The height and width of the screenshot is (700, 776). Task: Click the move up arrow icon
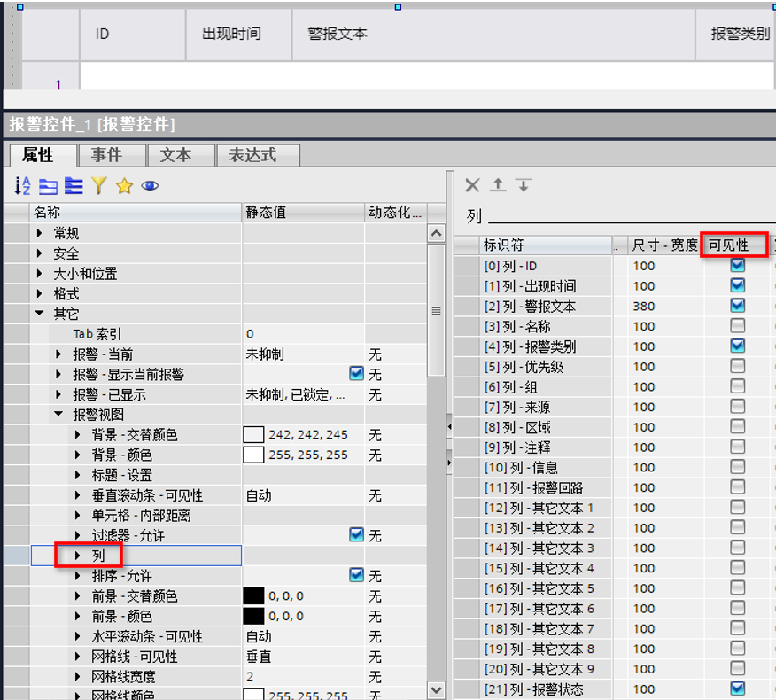coord(499,185)
